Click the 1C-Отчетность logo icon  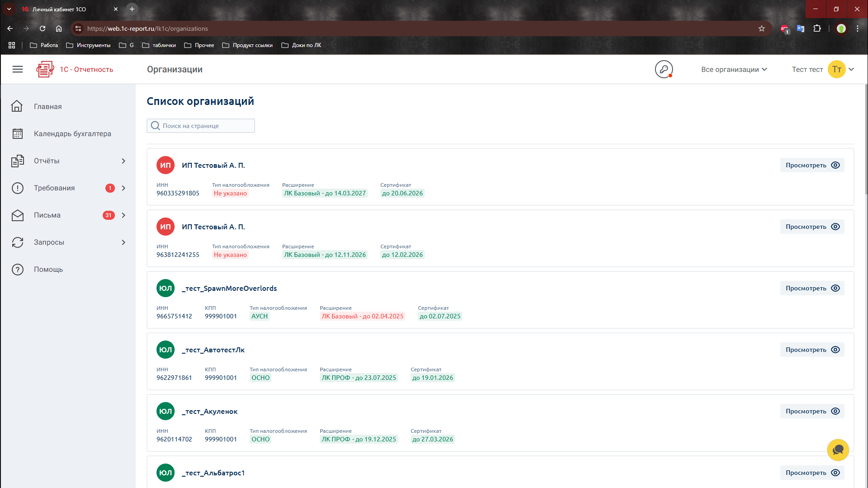(45, 69)
